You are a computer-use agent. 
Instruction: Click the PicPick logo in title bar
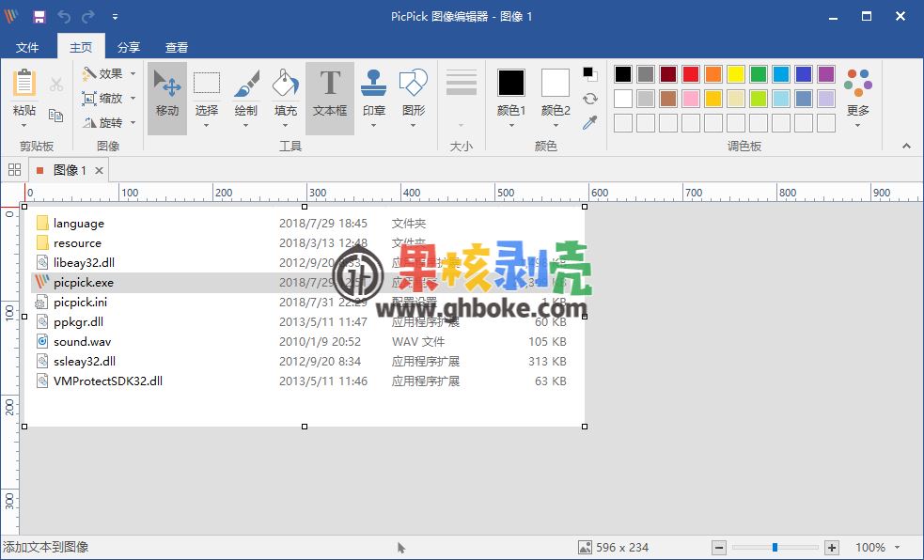(11, 16)
